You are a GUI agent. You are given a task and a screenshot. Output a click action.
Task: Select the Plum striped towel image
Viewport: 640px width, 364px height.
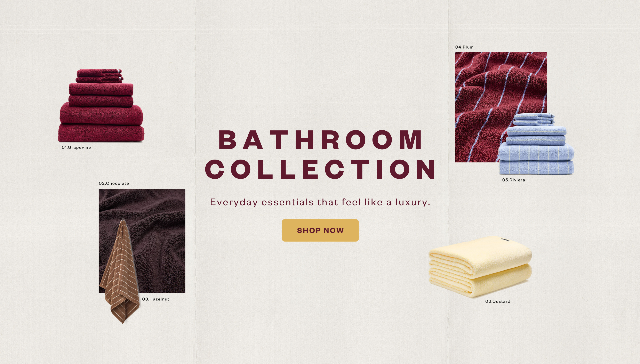click(x=501, y=107)
